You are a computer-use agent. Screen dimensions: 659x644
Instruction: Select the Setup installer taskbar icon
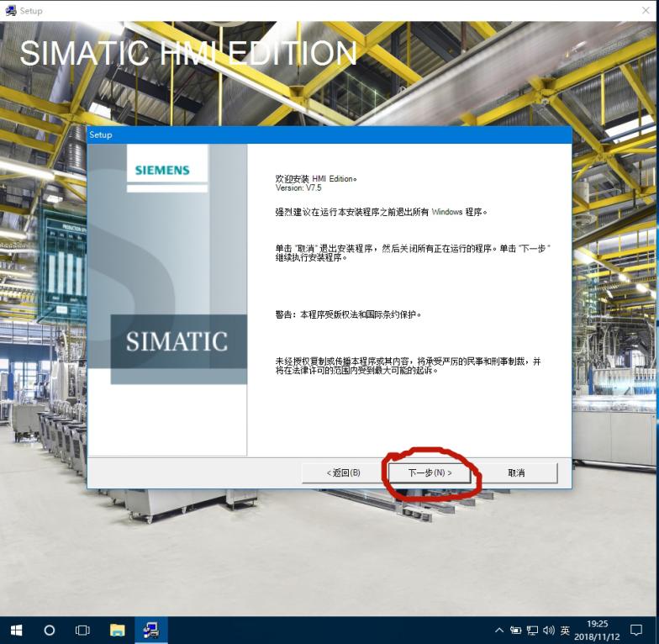tap(151, 631)
